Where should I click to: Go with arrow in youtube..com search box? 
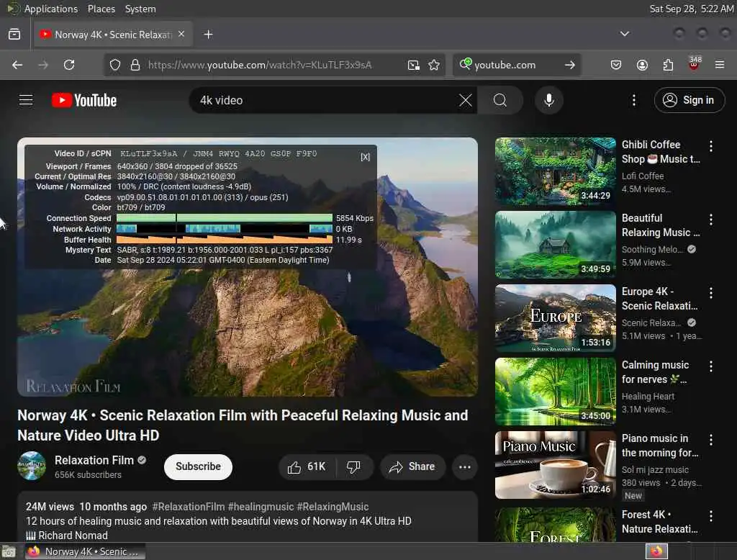[570, 65]
